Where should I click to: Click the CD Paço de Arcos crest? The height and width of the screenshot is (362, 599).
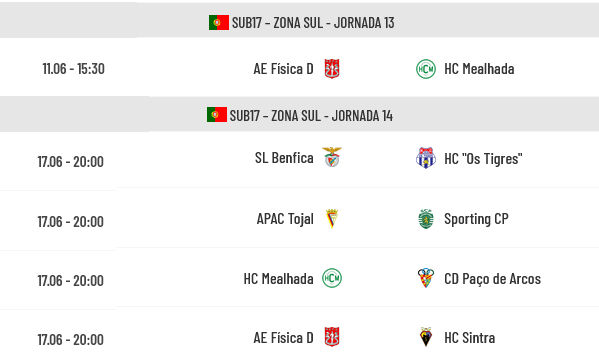(x=426, y=278)
